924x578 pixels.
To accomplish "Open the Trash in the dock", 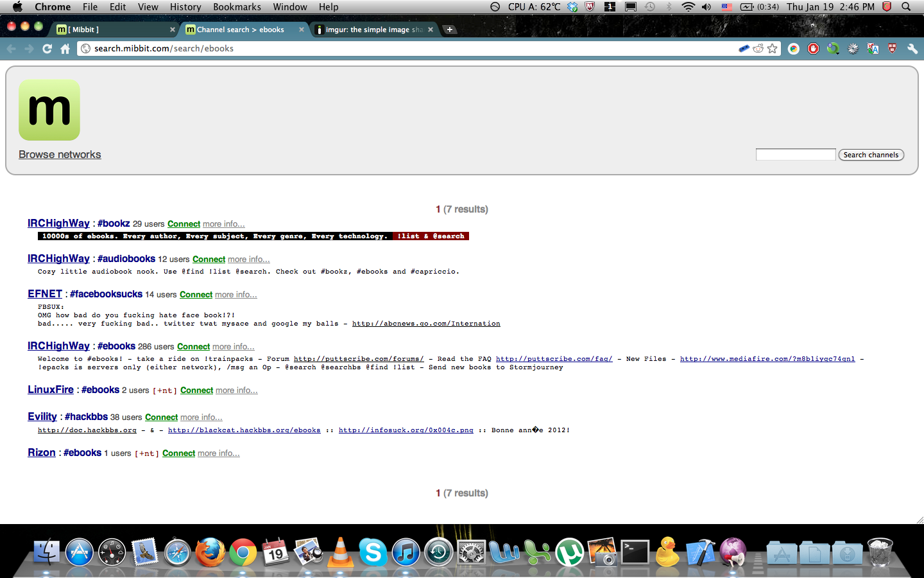I will pos(880,552).
